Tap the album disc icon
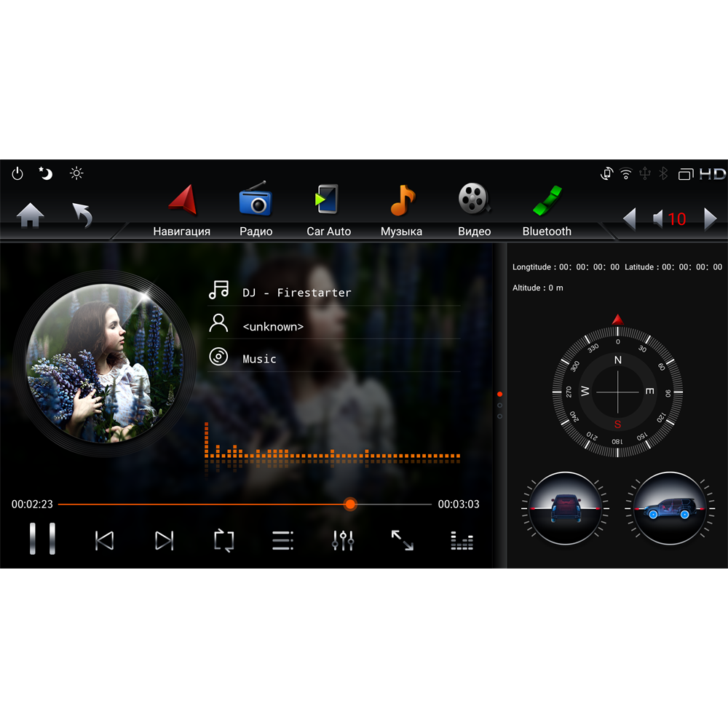 218,357
